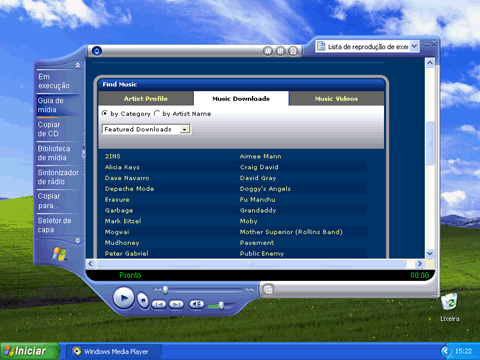Open the Depeche Mode artist link
This screenshot has width=480, height=360.
tap(129, 189)
